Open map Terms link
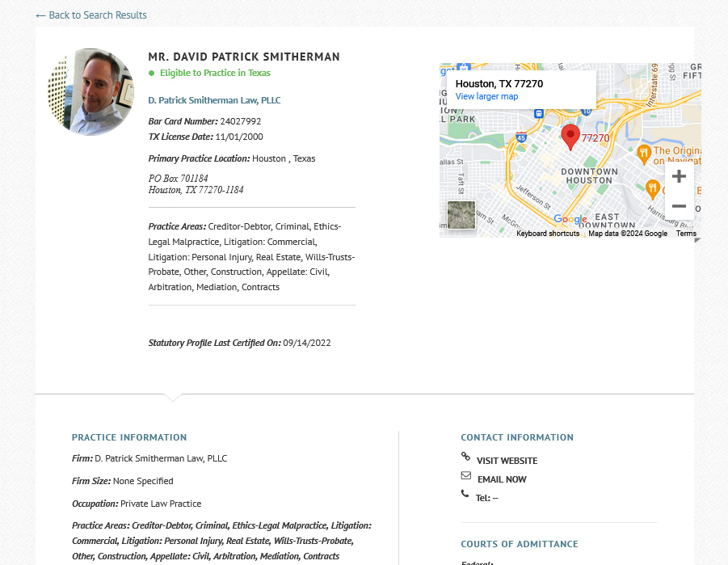728x565 pixels. [x=686, y=234]
